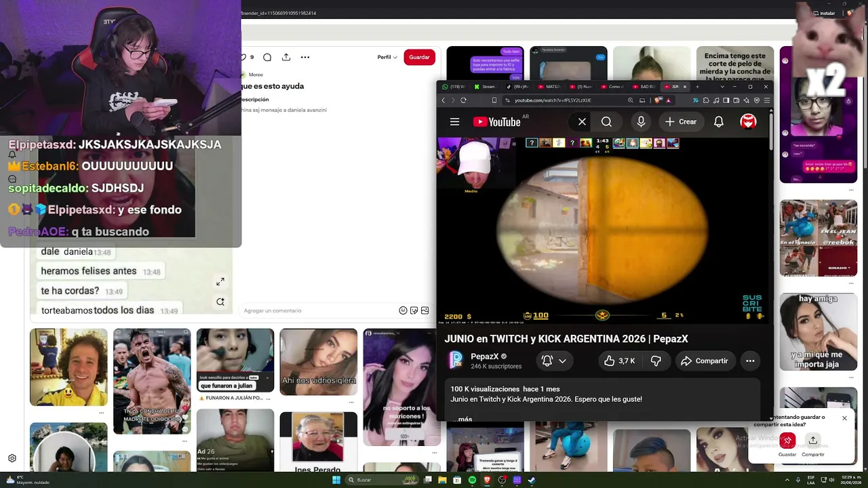Image resolution: width=868 pixels, height=488 pixels.
Task: Open the 'Ahi nos vidrios qlera' pin
Action: 319,362
